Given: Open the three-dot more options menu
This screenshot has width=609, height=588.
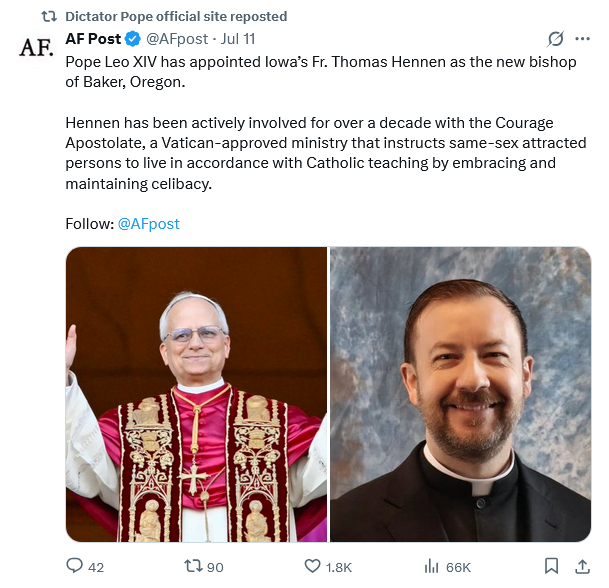Looking at the screenshot, I should click(x=583, y=39).
